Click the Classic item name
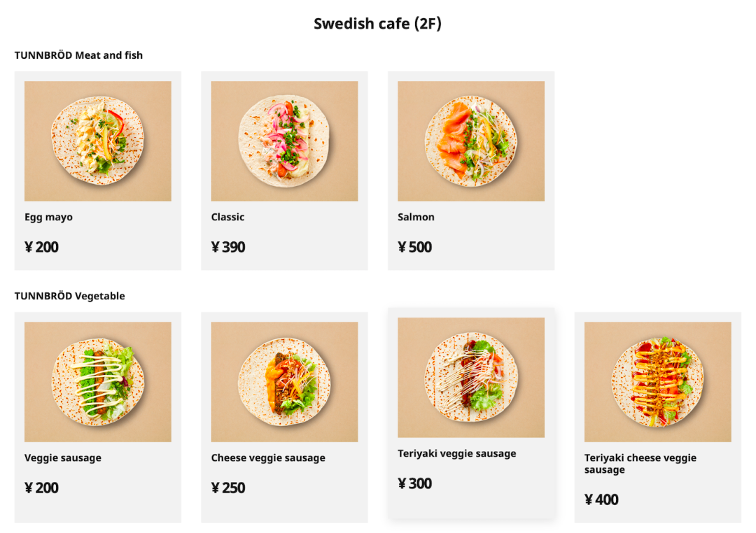The width and height of the screenshot is (756, 533). [x=227, y=217]
